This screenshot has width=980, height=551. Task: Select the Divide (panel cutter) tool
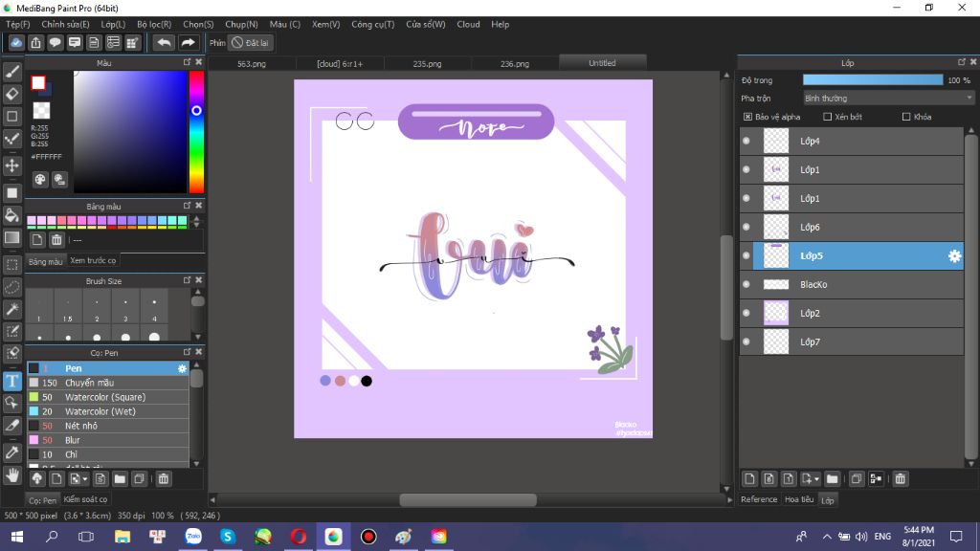tap(11, 425)
